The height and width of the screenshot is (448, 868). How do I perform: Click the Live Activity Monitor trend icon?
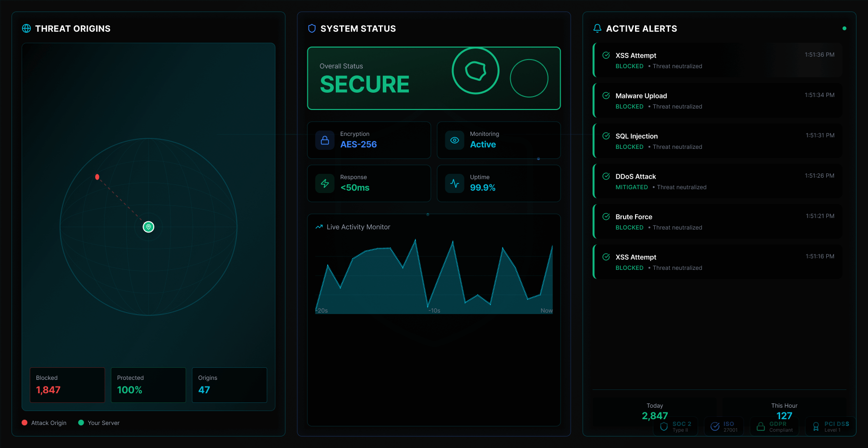[x=319, y=227]
